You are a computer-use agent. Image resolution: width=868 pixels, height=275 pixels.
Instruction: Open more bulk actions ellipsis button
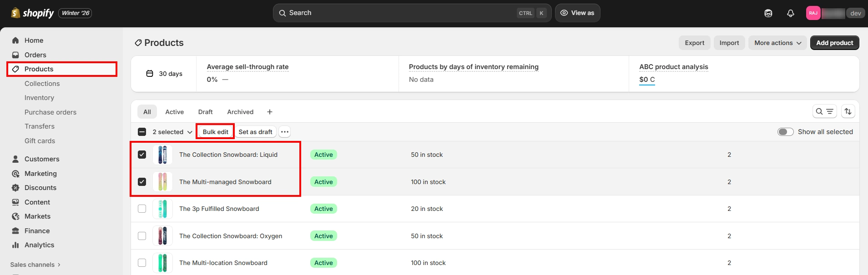[285, 132]
